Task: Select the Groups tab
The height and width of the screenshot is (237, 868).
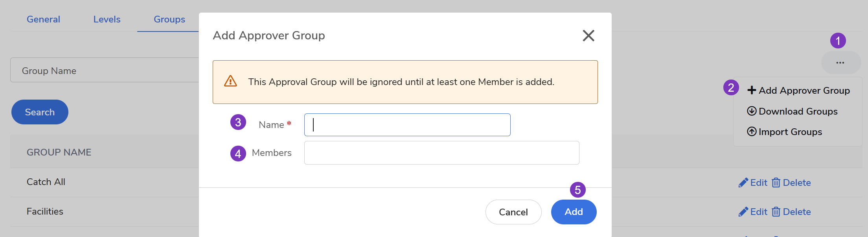Action: [169, 19]
